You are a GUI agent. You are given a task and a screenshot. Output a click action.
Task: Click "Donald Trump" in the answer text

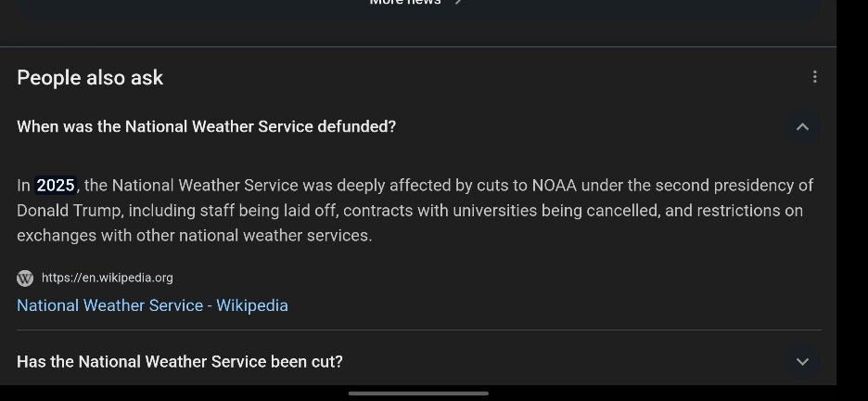pyautogui.click(x=69, y=211)
